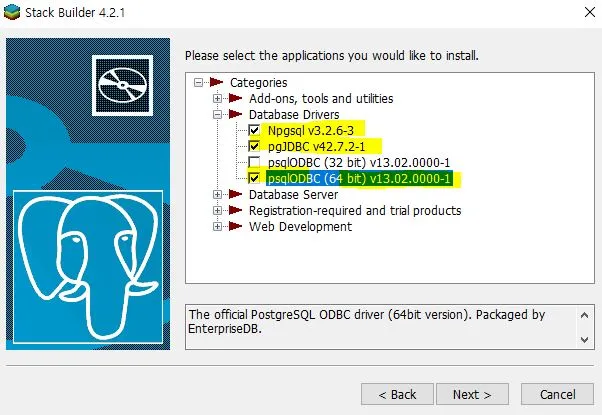This screenshot has width=602, height=415.
Task: Go back with the Back button
Action: (x=397, y=394)
